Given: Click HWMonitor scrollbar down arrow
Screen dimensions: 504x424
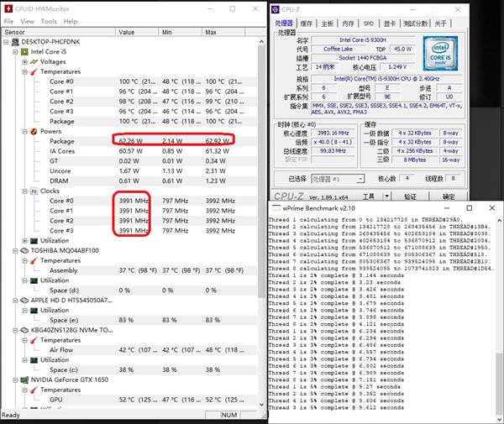Looking at the screenshot, I should click(x=261, y=405).
